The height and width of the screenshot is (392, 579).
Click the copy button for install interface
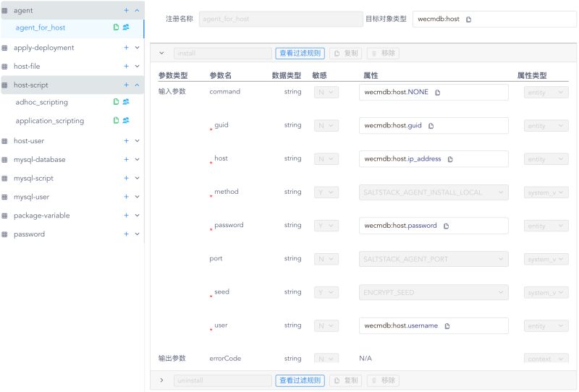pos(346,53)
